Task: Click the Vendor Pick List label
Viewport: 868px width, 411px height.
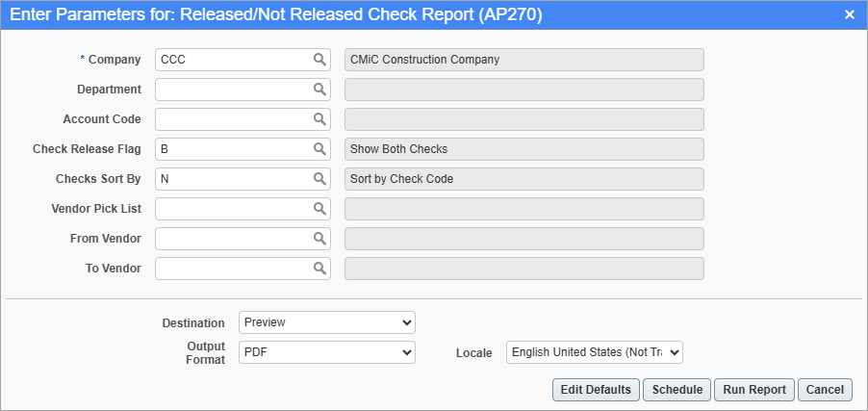Action: click(x=96, y=209)
